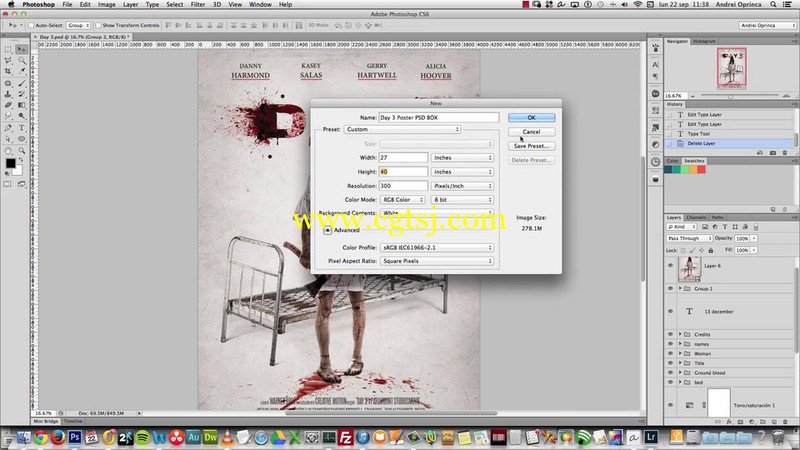Select the Brush tool

[21, 83]
